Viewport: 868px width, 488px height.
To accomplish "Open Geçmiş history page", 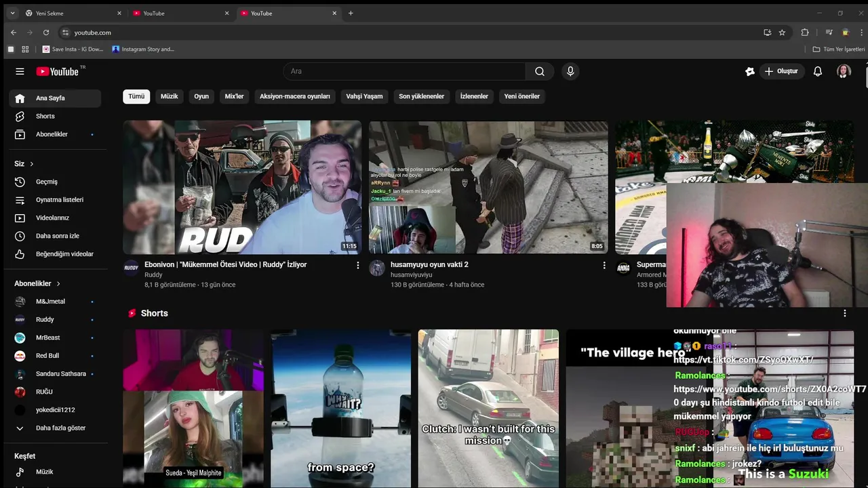I will click(55, 182).
